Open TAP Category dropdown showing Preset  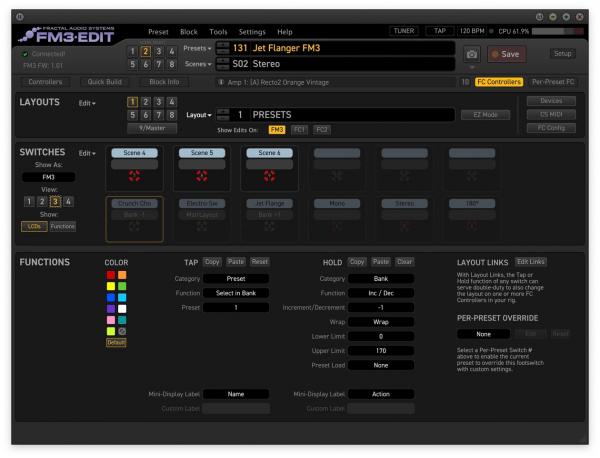coord(236,279)
